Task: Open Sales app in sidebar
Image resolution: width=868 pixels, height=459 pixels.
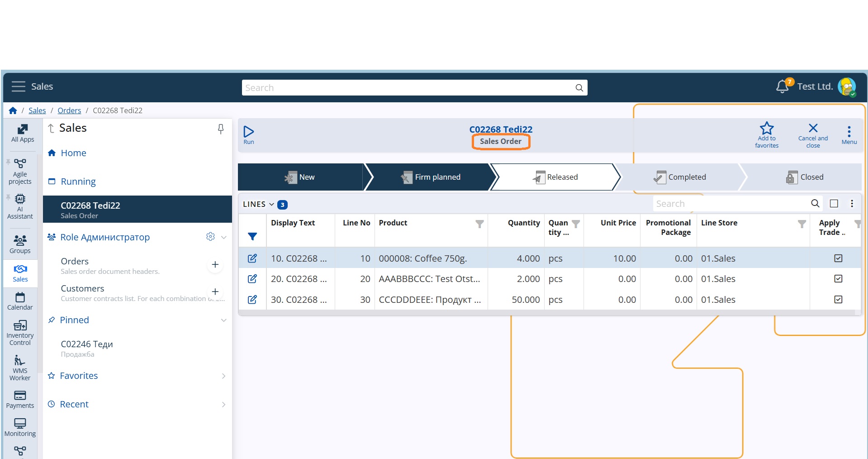Action: [x=20, y=273]
